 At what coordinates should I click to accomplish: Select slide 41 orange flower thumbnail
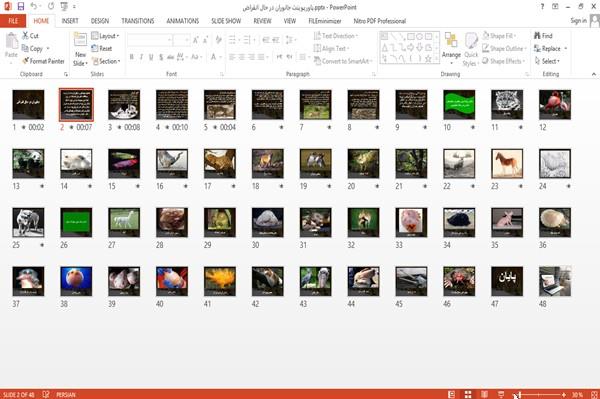tap(220, 281)
